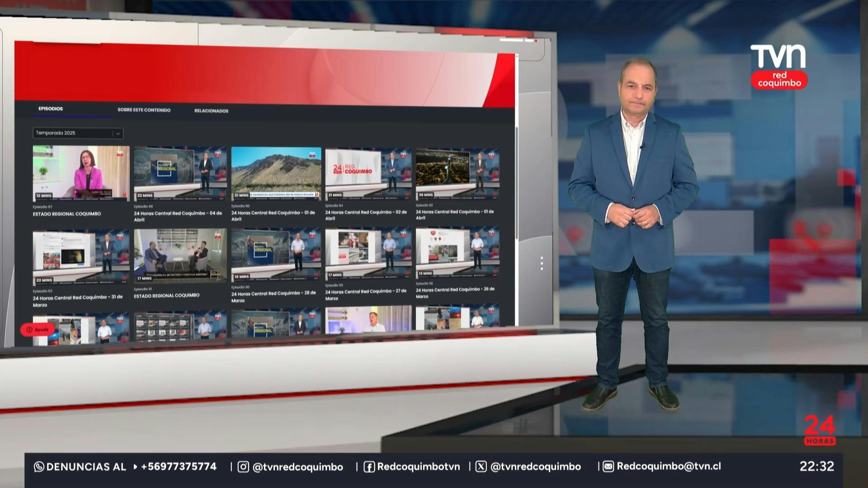
Task: Click the Episodio 61 title ESTADO REGIONAL COQUIMBO
Action: pos(166,296)
